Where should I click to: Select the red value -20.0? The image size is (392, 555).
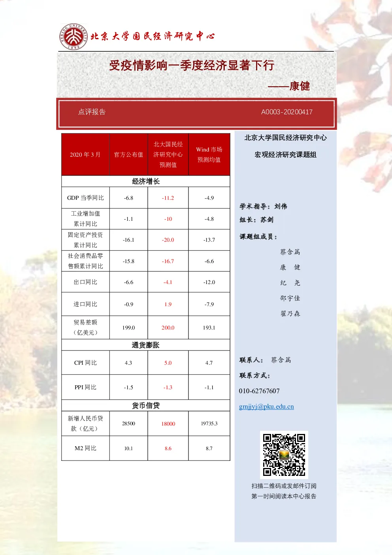click(168, 240)
